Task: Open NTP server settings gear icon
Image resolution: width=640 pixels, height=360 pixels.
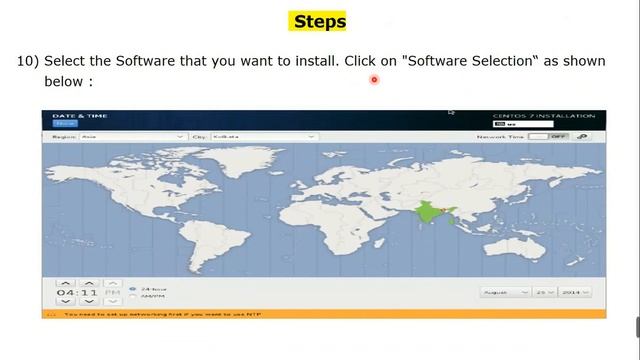Action: [582, 136]
